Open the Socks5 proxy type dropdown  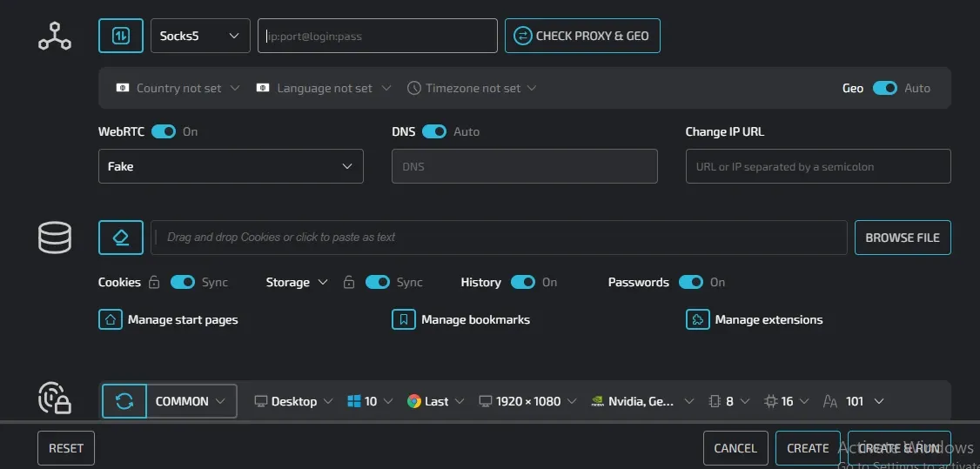pyautogui.click(x=200, y=36)
